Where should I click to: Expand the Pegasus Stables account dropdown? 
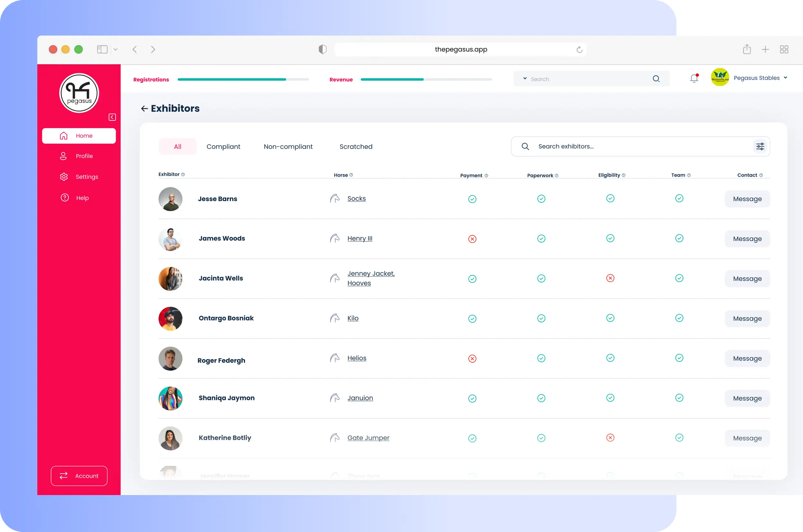(785, 78)
